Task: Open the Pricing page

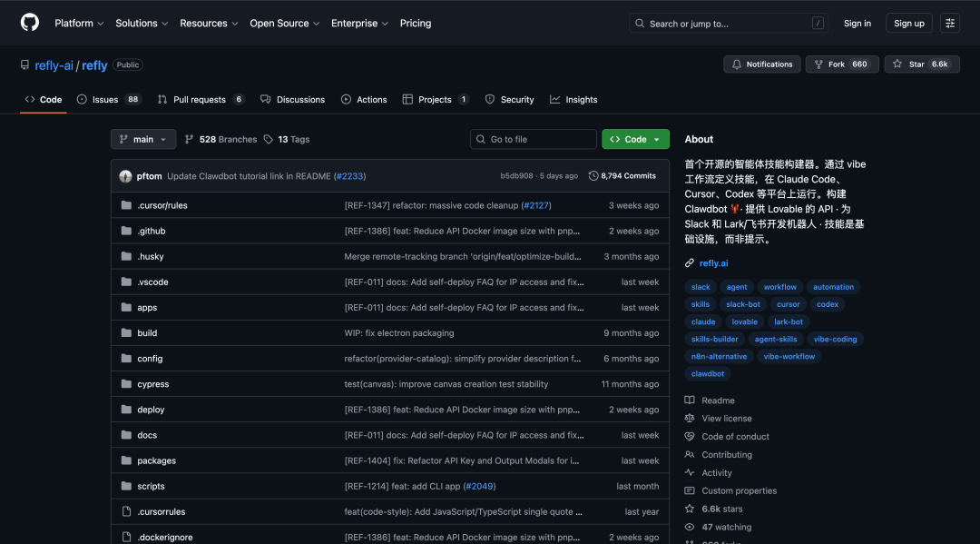Action: click(416, 23)
